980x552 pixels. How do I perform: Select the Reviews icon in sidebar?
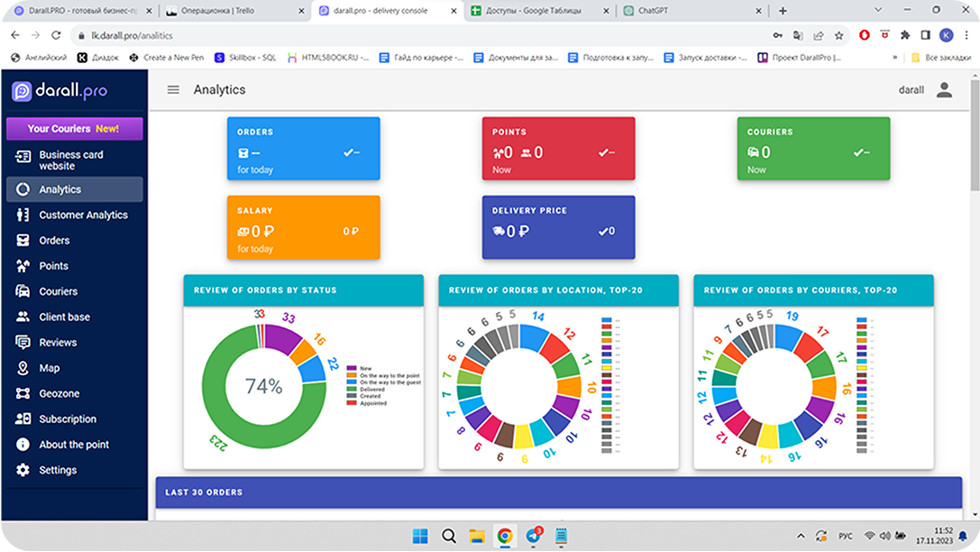click(23, 343)
